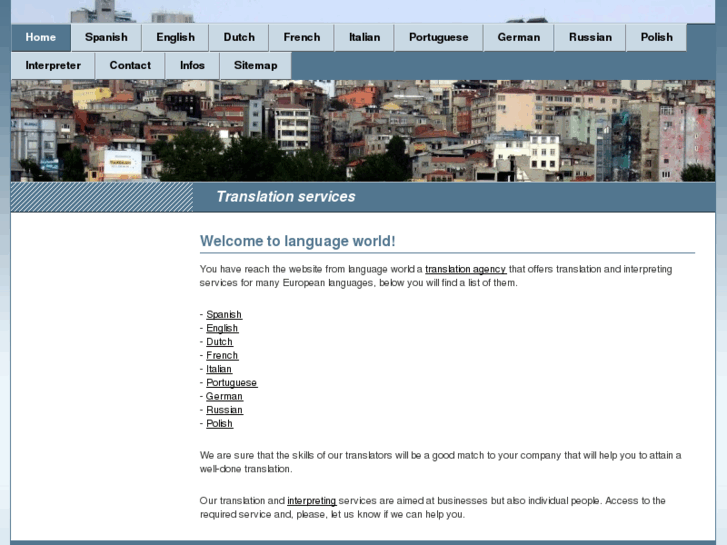Screen dimensions: 727x545
Task: Open the Home navigation tab
Action: point(41,38)
